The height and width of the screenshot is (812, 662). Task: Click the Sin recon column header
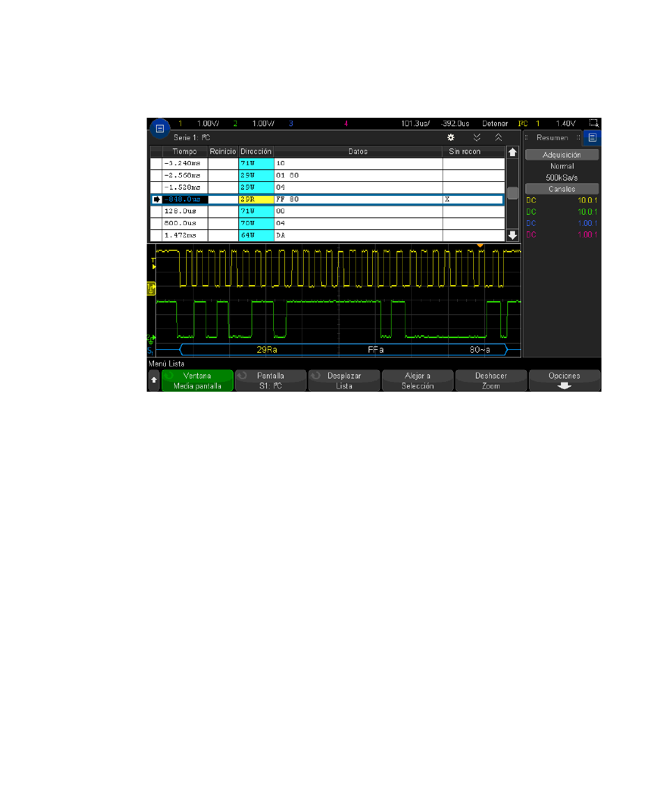(x=465, y=151)
